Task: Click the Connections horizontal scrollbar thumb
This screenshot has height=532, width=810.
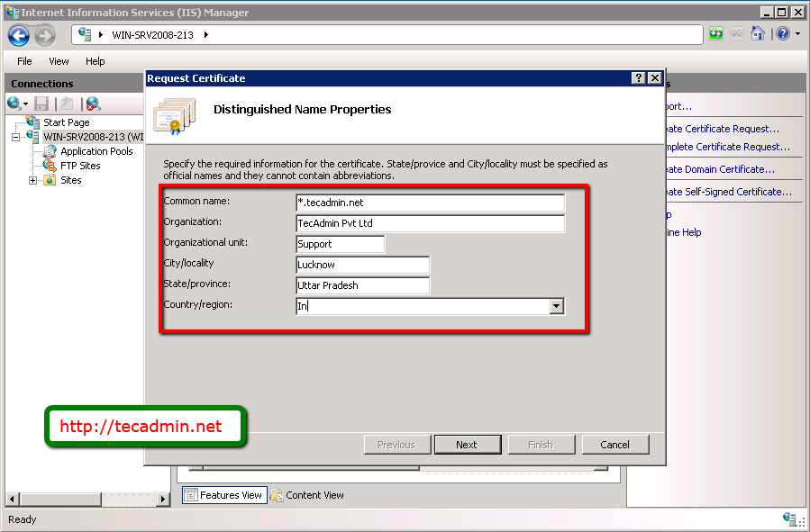Action: point(61,499)
